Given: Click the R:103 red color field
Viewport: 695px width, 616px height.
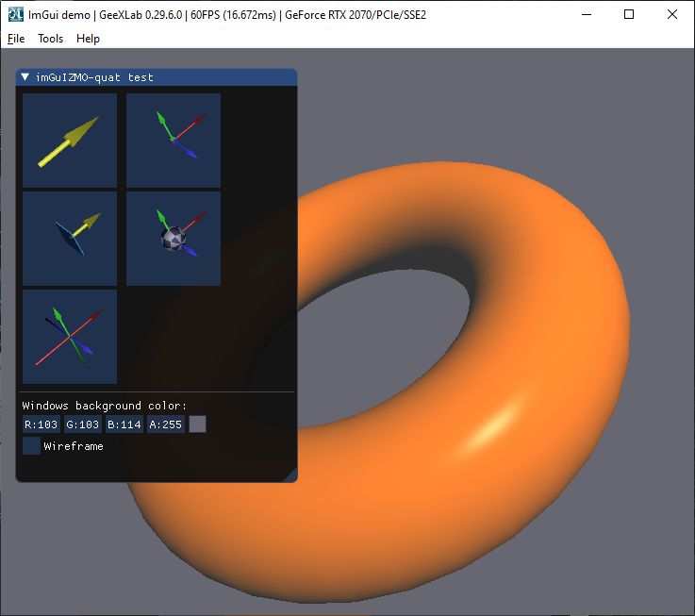Looking at the screenshot, I should [x=41, y=425].
